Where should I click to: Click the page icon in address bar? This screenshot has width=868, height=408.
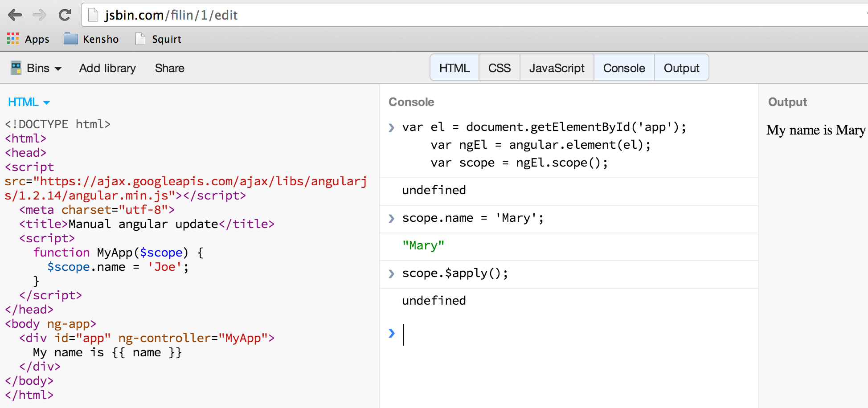click(x=93, y=15)
